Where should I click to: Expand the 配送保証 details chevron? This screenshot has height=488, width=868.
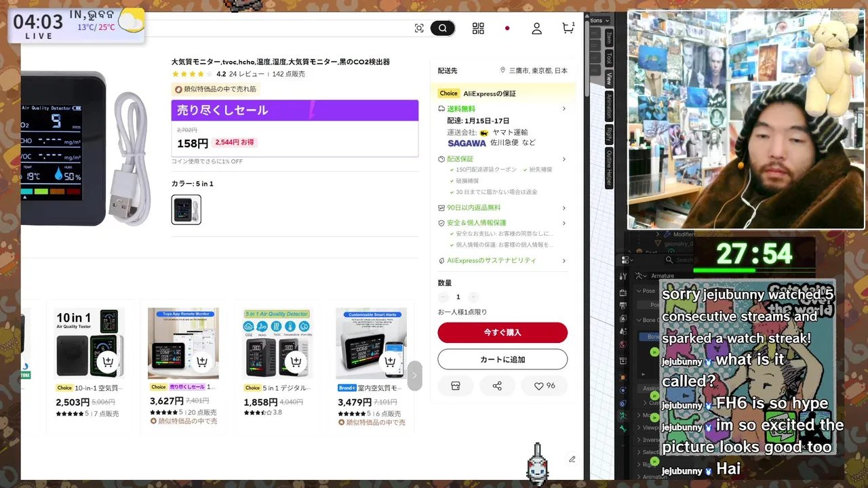[564, 159]
